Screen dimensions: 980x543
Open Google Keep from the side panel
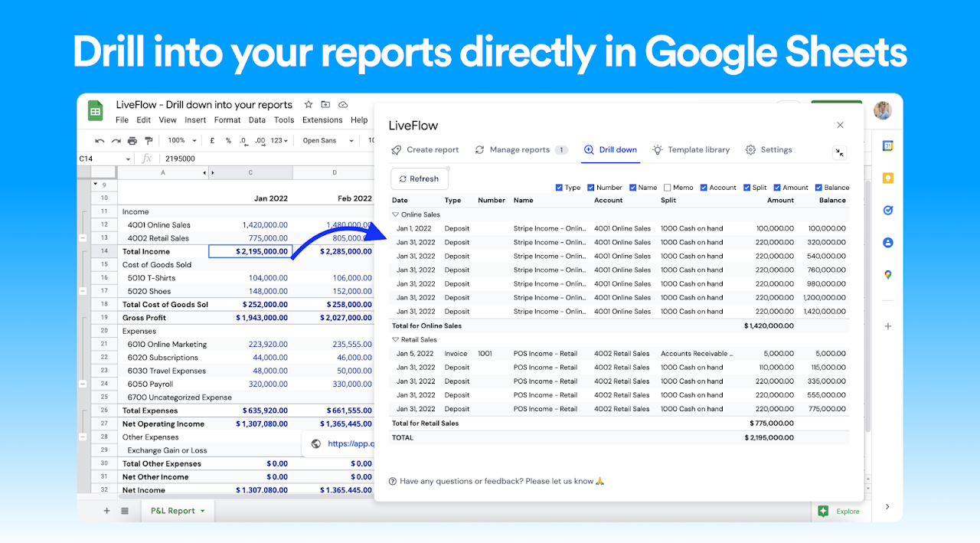pos(887,178)
